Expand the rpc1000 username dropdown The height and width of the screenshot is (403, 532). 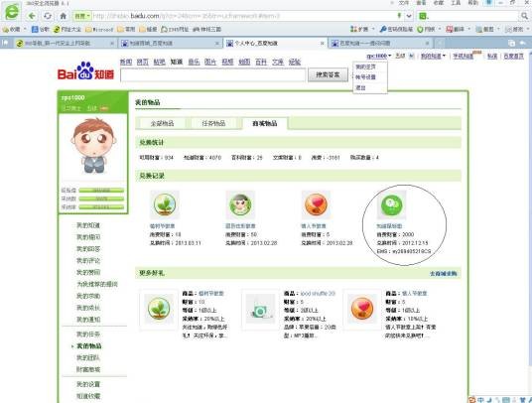tap(378, 56)
